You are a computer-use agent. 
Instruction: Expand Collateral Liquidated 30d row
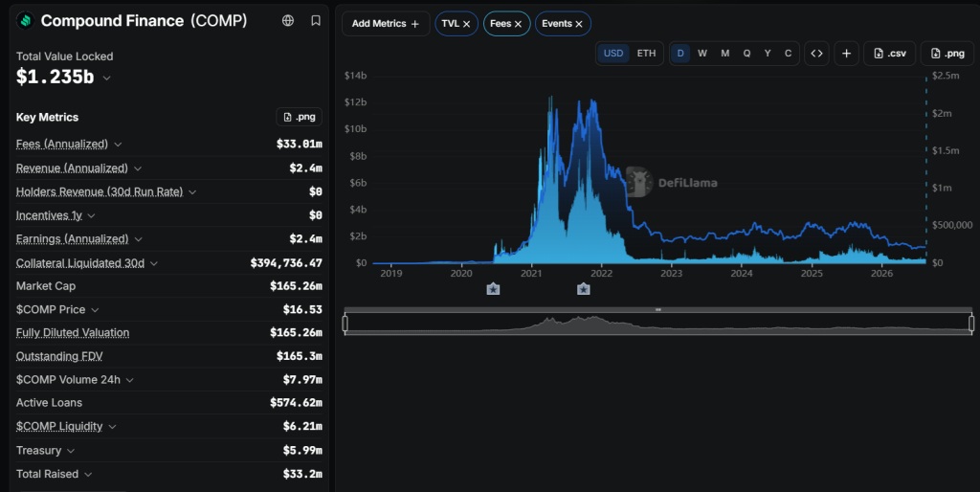(x=154, y=264)
